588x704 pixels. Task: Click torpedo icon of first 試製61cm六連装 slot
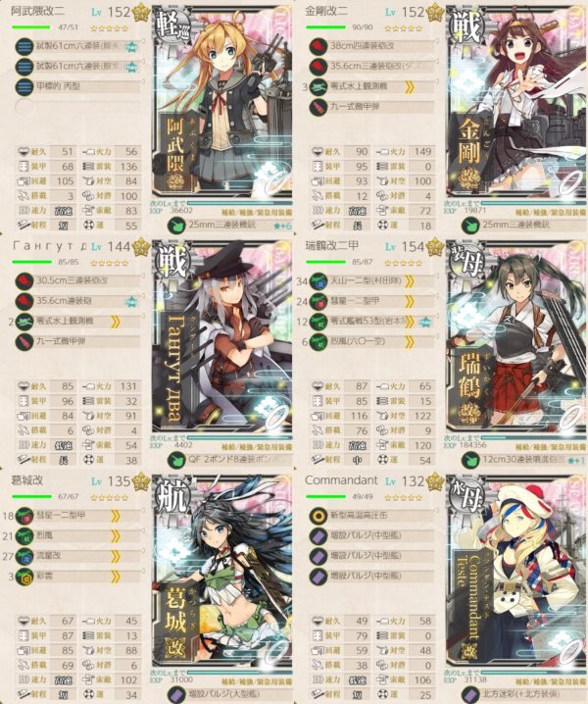coord(24,46)
